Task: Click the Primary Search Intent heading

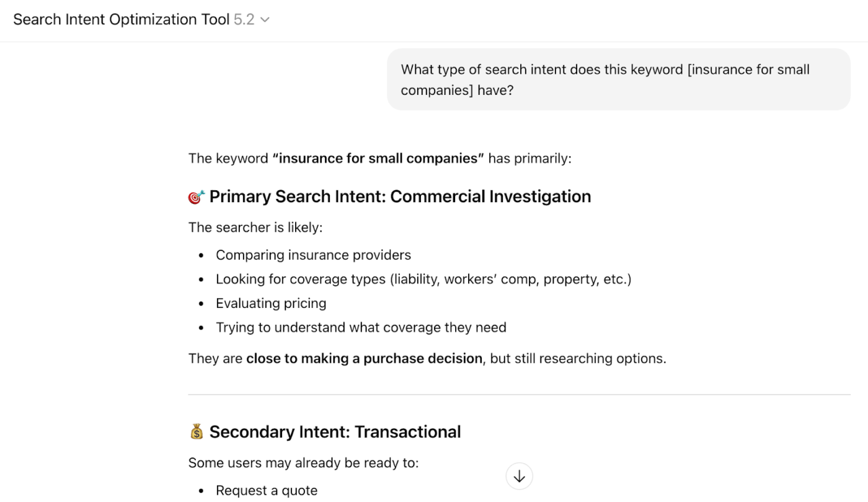Action: (x=399, y=196)
